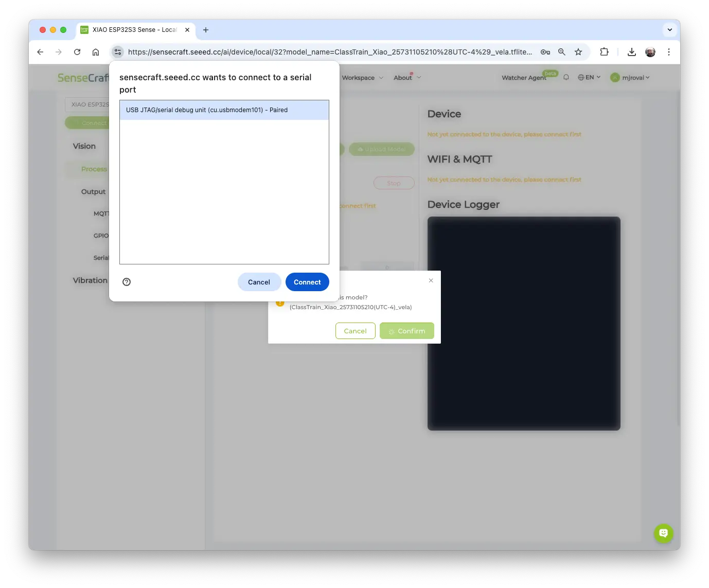
Task: Click the Connect button in serial port dialog
Action: coord(307,282)
